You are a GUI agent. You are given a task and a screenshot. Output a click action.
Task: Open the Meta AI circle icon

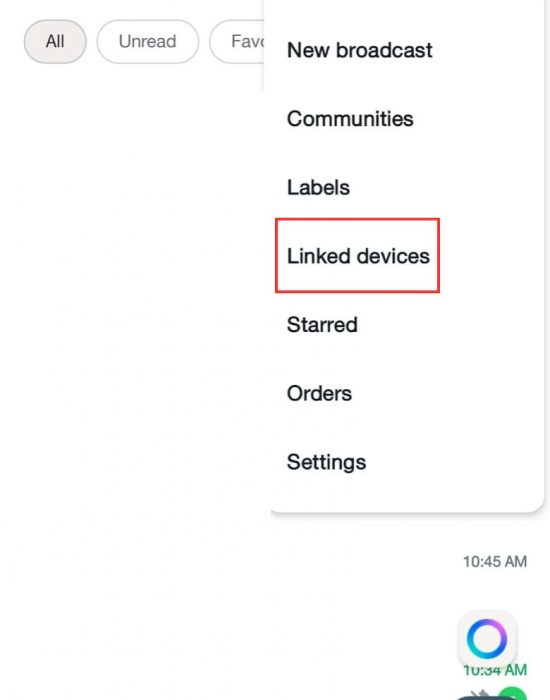point(487,638)
